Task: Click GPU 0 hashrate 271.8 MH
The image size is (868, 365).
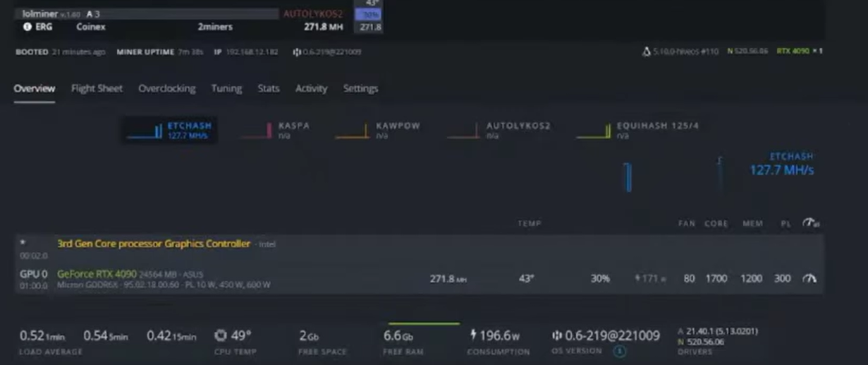Action: pyautogui.click(x=448, y=278)
